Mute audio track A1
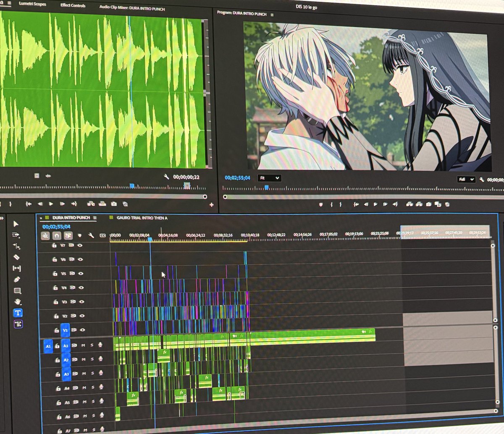The width and height of the screenshot is (504, 434). pos(83,345)
